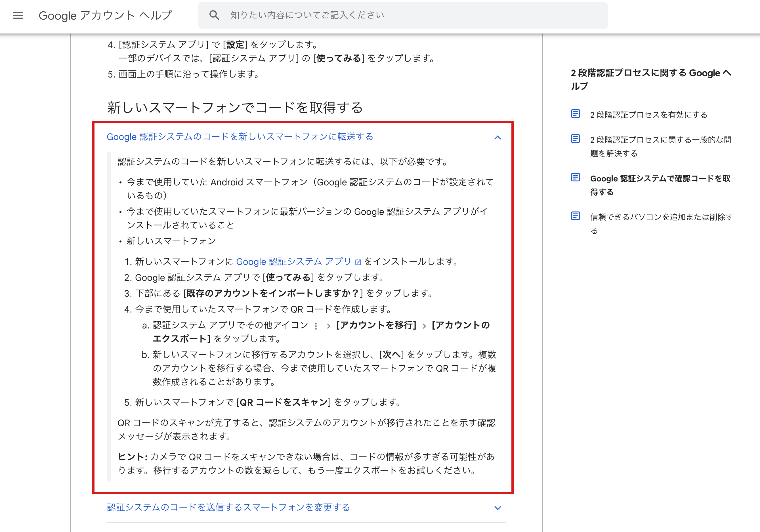Open the Google 認証システム アプリ link
The image size is (760, 532).
[293, 261]
